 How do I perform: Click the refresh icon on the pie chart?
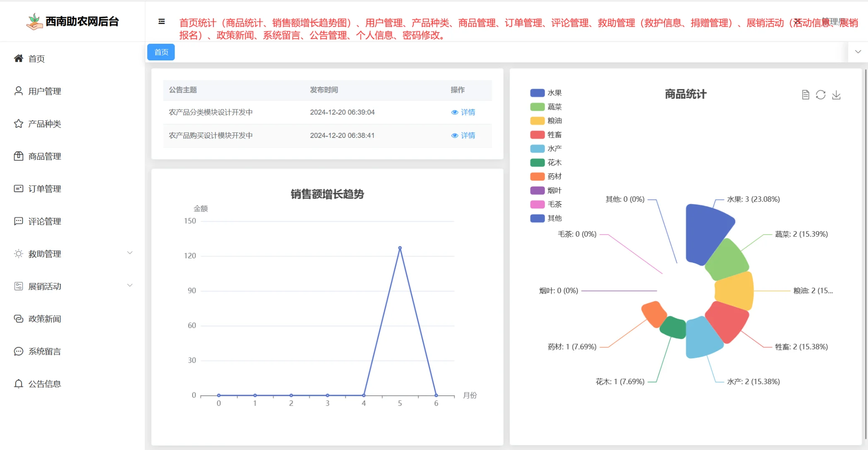pyautogui.click(x=820, y=95)
